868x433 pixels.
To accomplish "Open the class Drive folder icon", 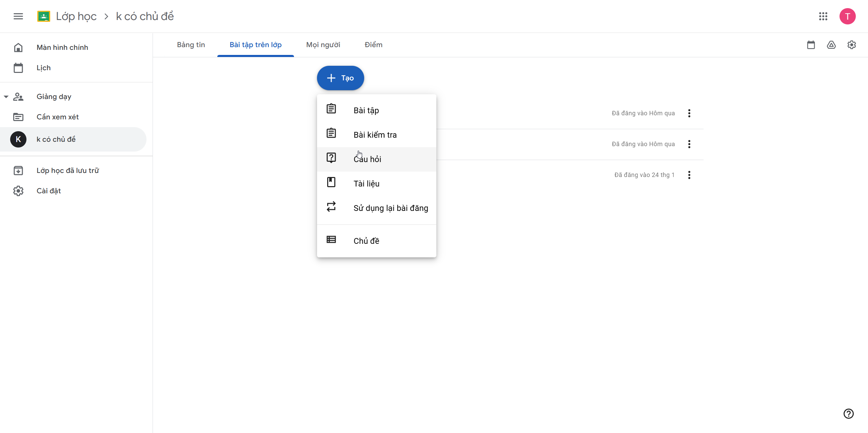I will pyautogui.click(x=831, y=45).
